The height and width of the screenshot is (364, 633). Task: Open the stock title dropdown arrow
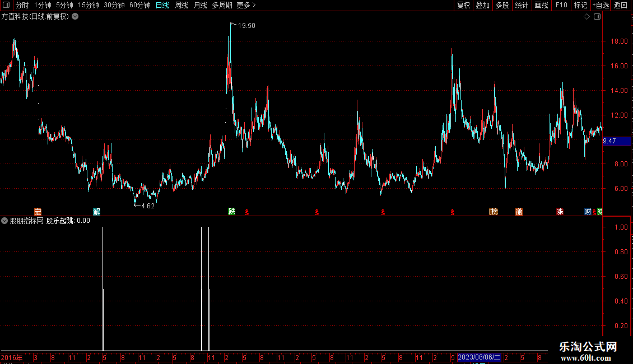75,17
